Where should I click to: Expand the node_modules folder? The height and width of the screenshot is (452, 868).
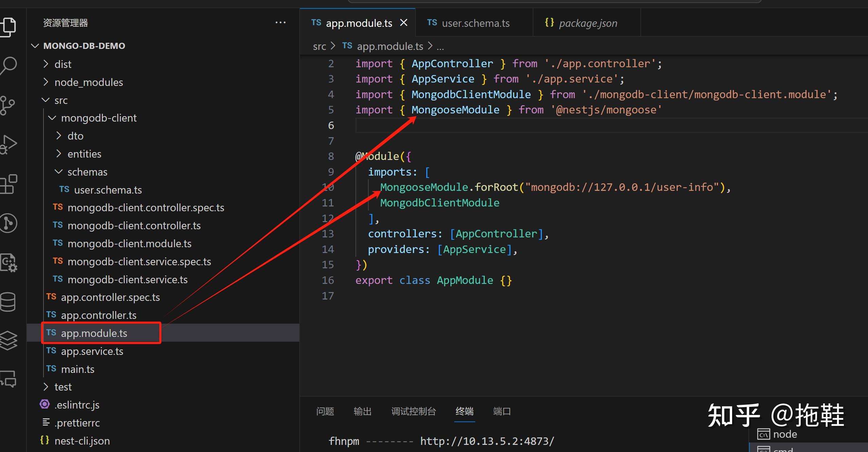[x=88, y=82]
